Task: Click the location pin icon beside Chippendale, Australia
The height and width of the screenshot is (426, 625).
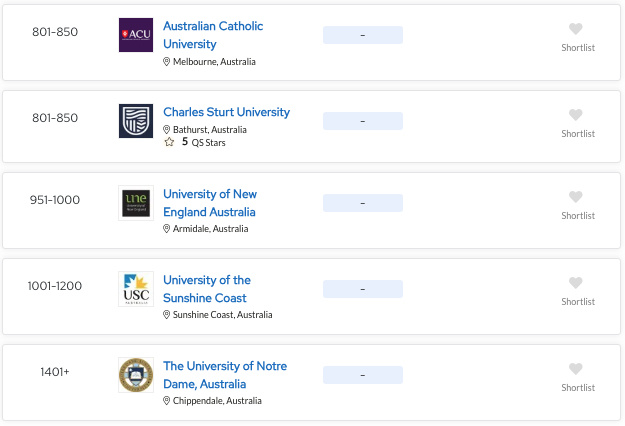Action: [x=167, y=401]
